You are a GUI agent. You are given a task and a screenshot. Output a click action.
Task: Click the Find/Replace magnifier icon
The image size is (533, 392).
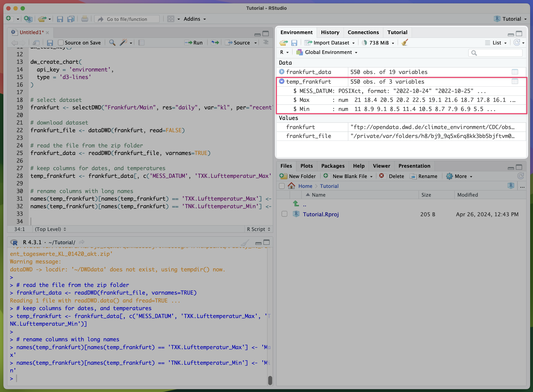(x=112, y=43)
